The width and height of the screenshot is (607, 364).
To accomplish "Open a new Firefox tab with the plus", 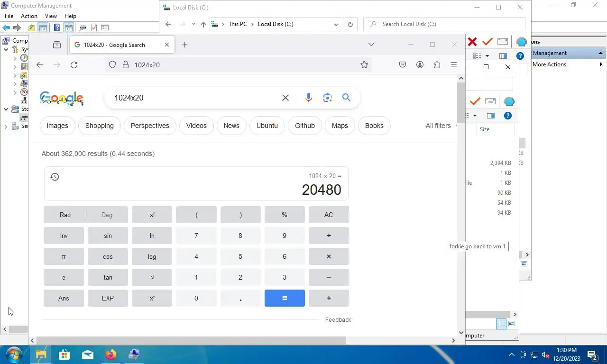I will (185, 45).
